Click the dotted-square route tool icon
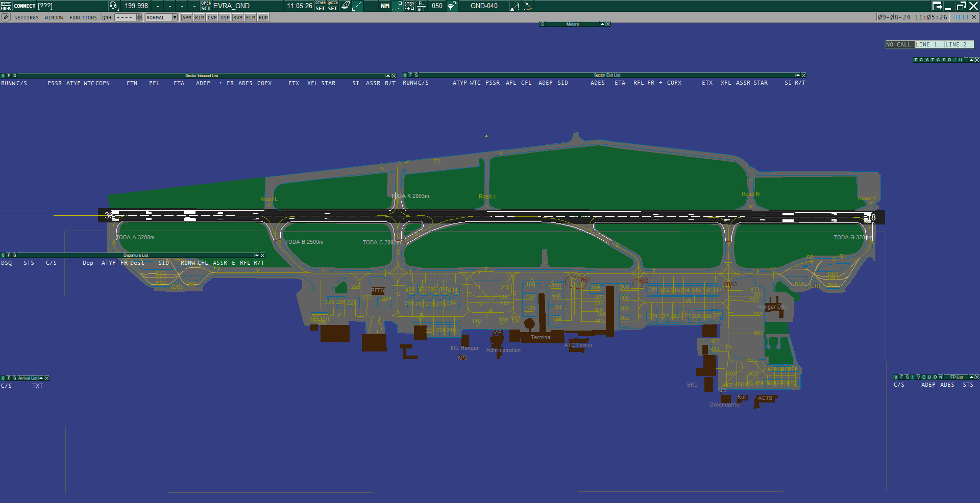This screenshot has height=503, width=980. coord(527,6)
